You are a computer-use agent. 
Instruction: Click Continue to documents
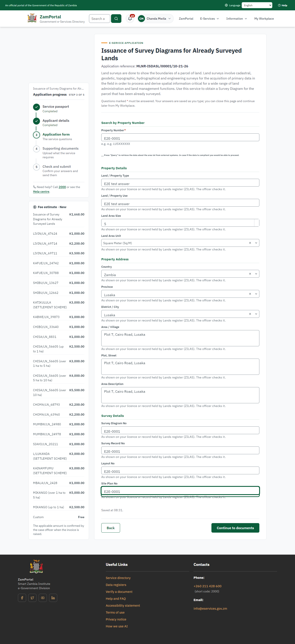235,528
